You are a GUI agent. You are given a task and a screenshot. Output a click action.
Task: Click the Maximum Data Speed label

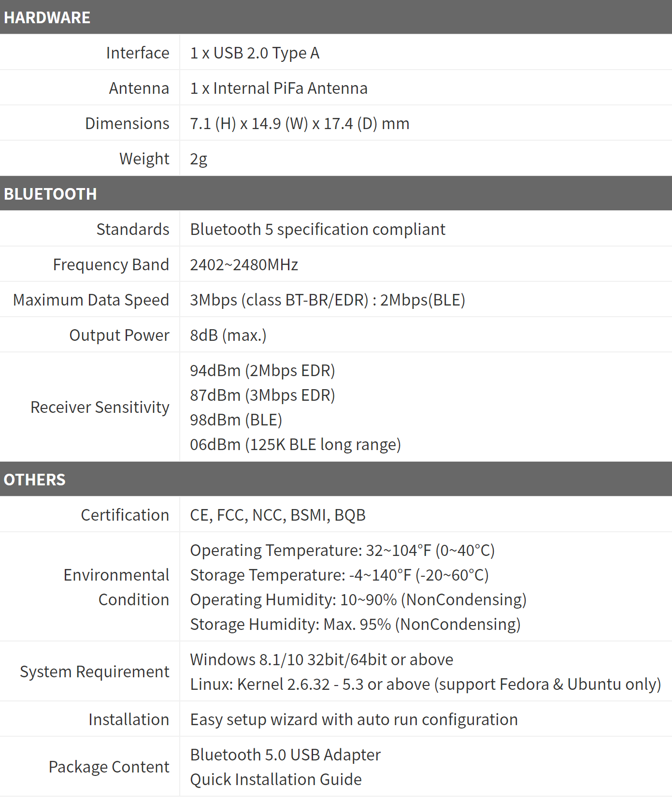[x=91, y=300]
